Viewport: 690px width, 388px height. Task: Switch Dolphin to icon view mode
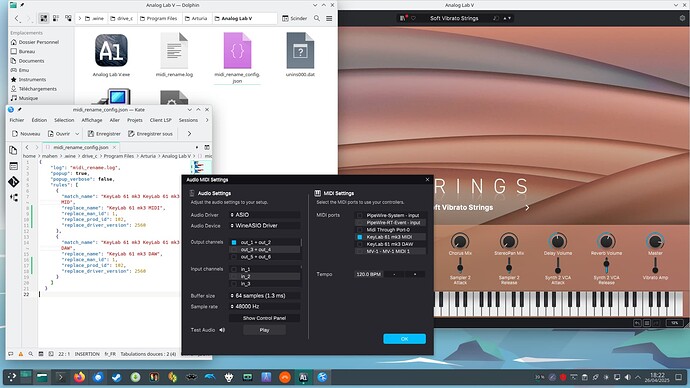tap(44, 18)
